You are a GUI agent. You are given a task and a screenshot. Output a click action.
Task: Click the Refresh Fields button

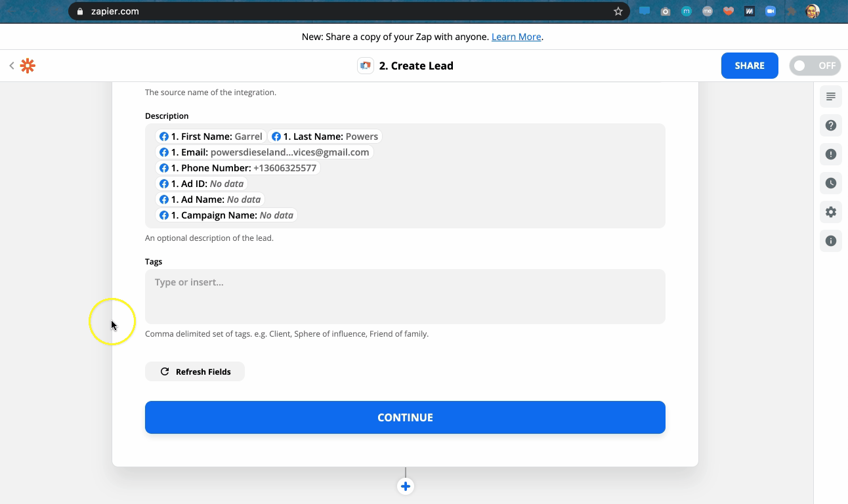coord(195,371)
